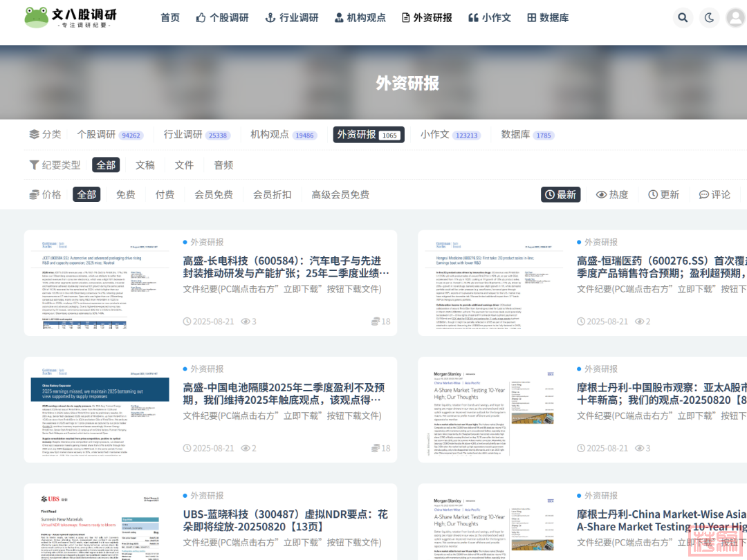Sort results by 热度

(x=612, y=195)
